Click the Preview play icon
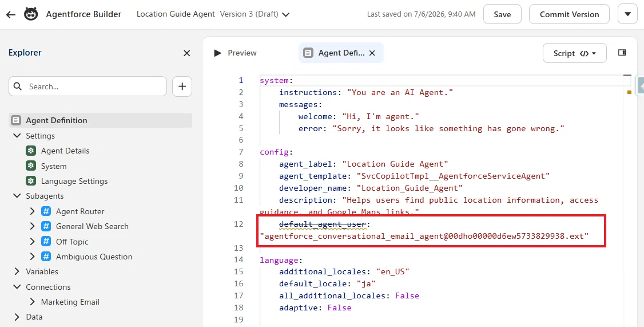Image resolution: width=644 pixels, height=327 pixels. pos(218,53)
